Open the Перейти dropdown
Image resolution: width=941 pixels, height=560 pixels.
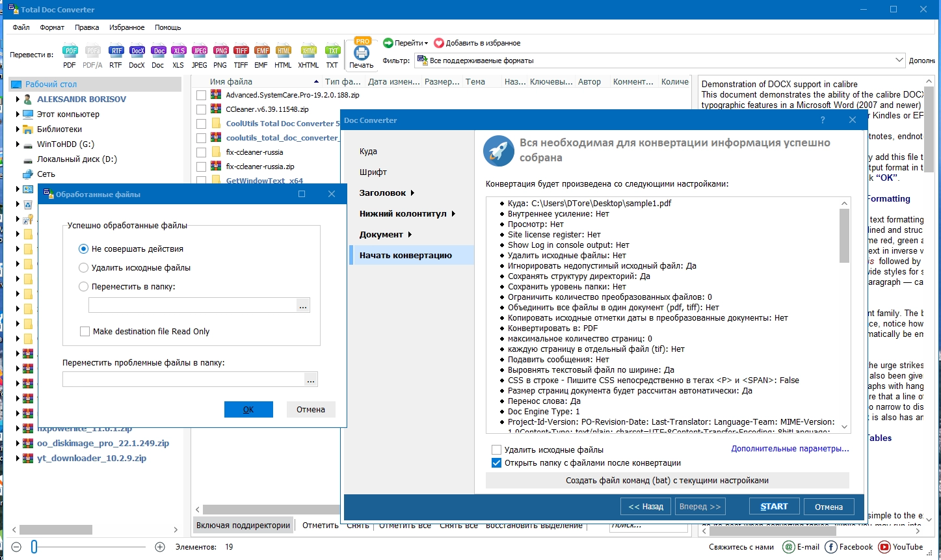tap(405, 43)
